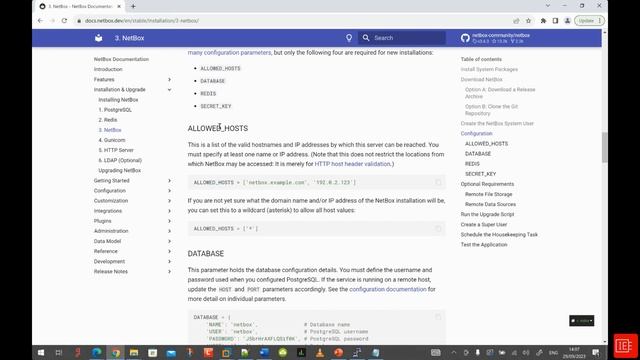640x360 pixels.
Task: Expand the Features section chevron
Action: [169, 79]
